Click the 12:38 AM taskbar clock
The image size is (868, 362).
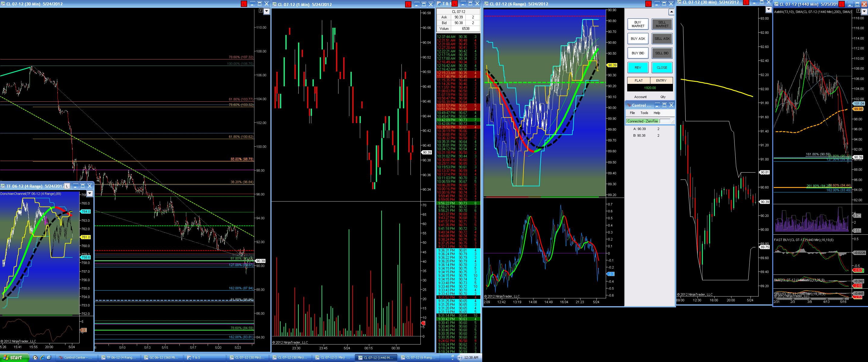click(x=471, y=357)
